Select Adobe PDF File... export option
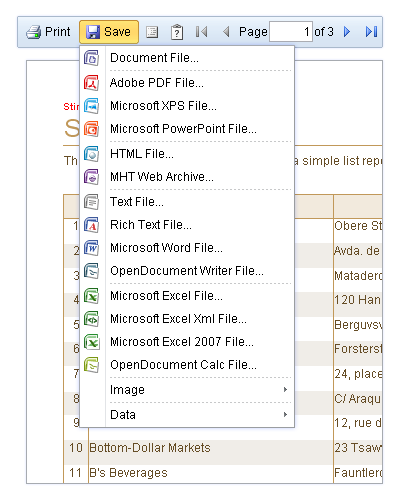This screenshot has width=400, height=500. coord(187,83)
